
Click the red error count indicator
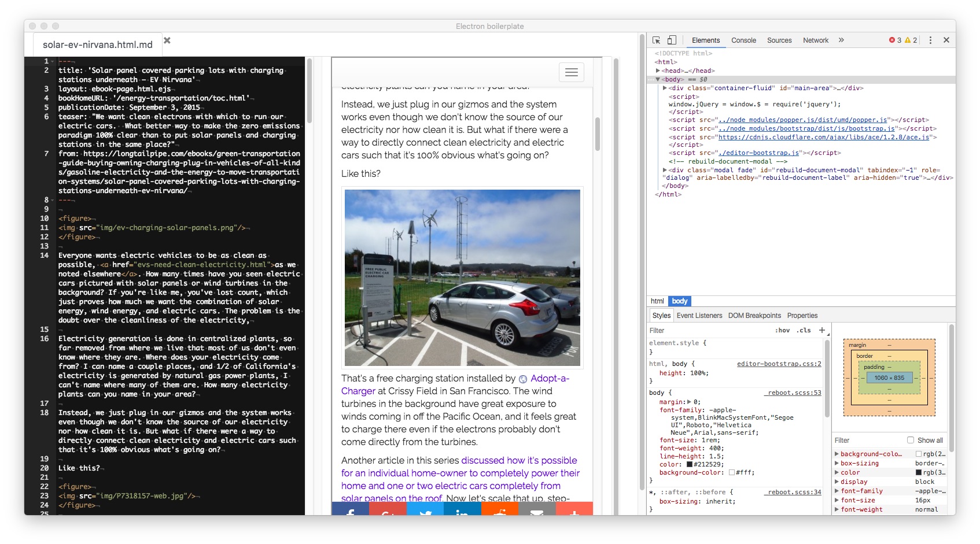[x=895, y=40]
